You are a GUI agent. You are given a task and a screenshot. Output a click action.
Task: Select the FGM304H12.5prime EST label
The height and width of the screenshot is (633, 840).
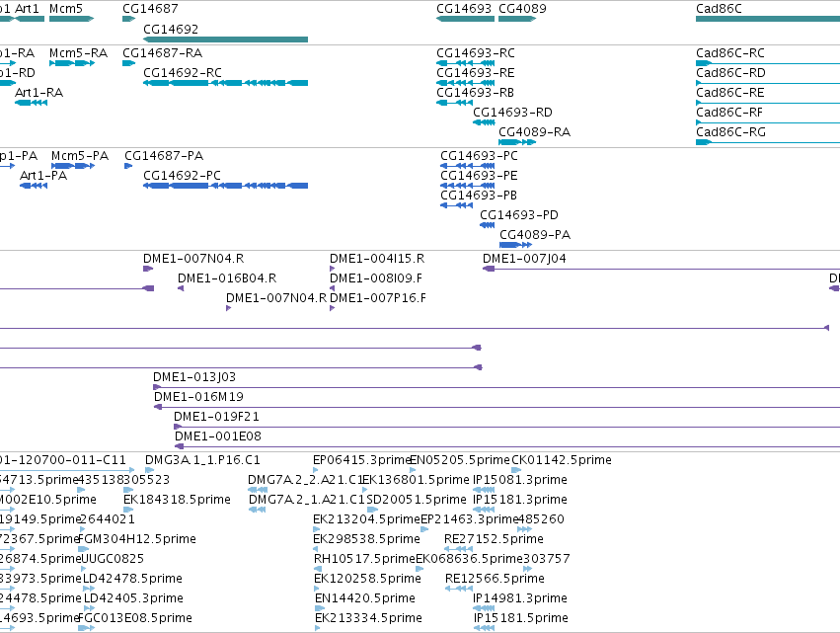pyautogui.click(x=137, y=540)
